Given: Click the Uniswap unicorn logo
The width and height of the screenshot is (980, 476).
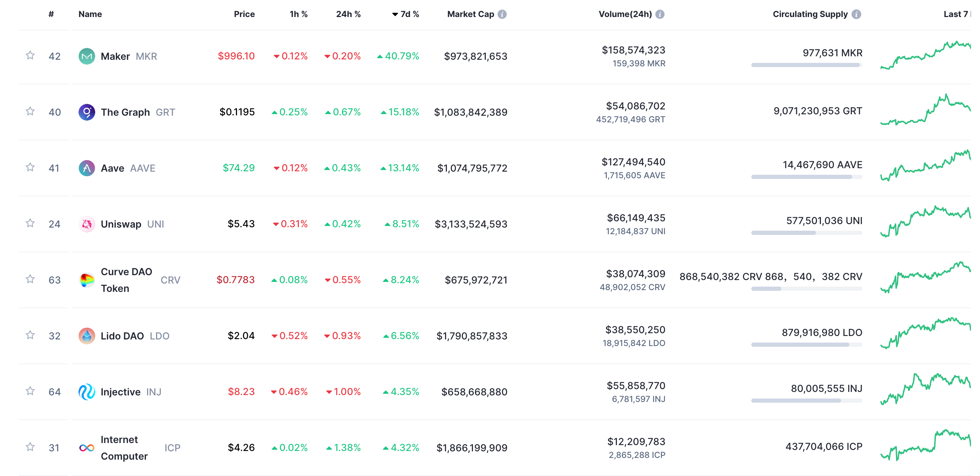Looking at the screenshot, I should tap(87, 224).
